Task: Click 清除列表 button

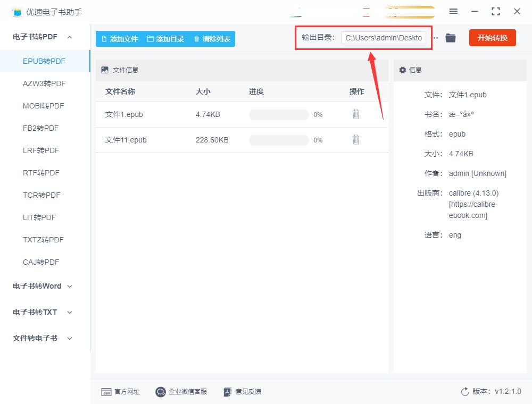Action: [x=212, y=39]
